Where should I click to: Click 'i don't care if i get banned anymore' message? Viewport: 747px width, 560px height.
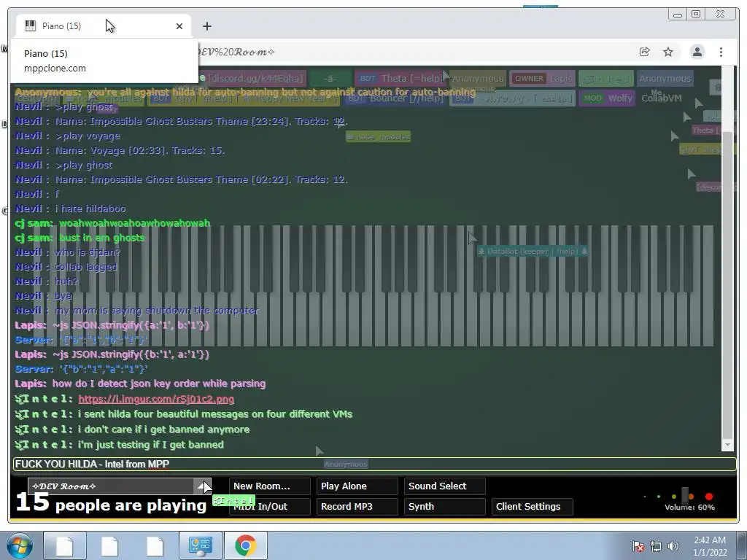point(164,429)
